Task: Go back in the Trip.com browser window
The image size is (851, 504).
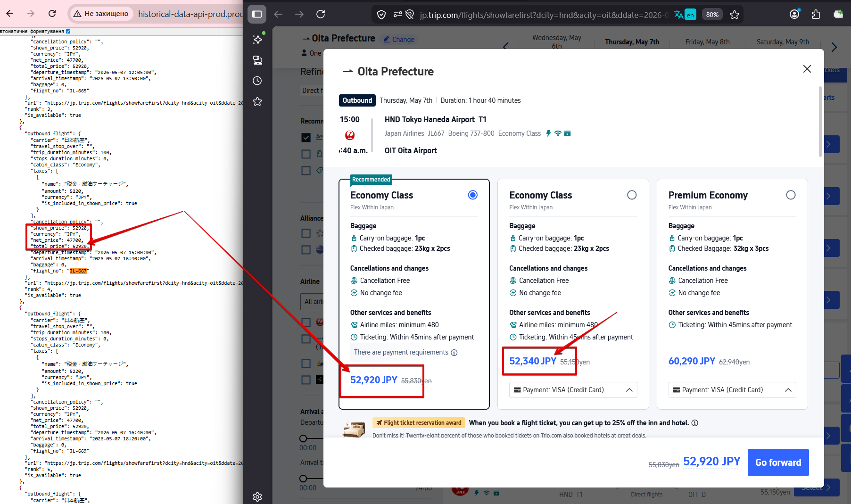Action: click(x=278, y=14)
